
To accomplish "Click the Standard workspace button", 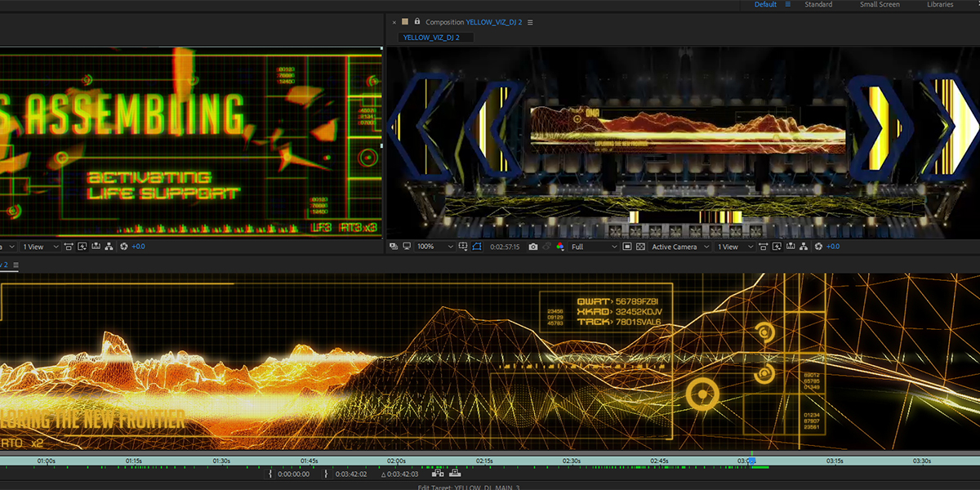I will 818,5.
